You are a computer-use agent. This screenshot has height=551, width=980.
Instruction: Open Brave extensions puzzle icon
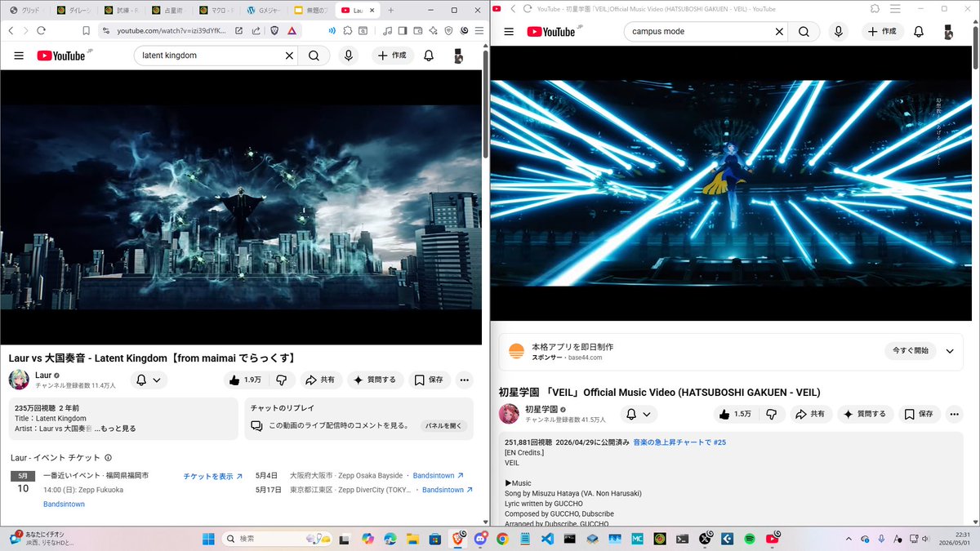(x=347, y=30)
